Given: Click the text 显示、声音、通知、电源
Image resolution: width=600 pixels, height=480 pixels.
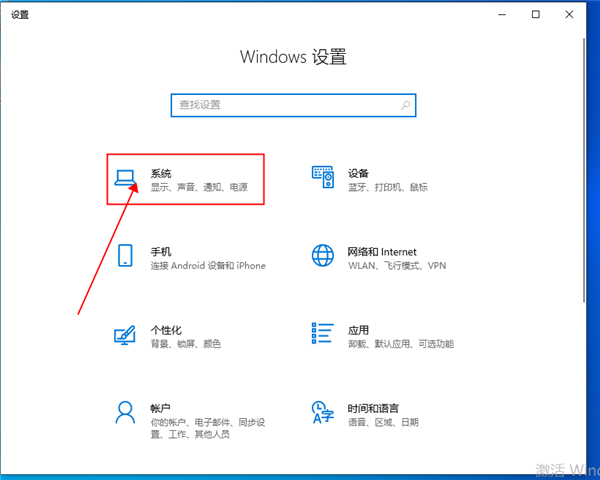Looking at the screenshot, I should (x=199, y=187).
